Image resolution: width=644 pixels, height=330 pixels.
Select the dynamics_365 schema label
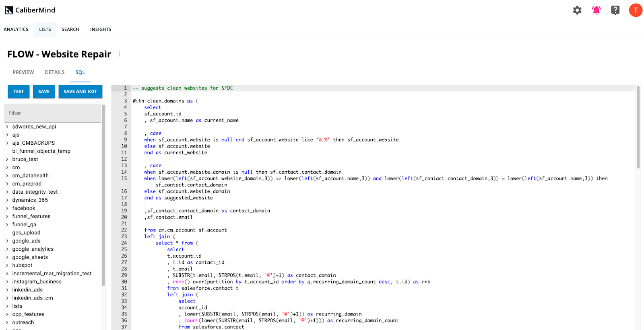(x=30, y=200)
